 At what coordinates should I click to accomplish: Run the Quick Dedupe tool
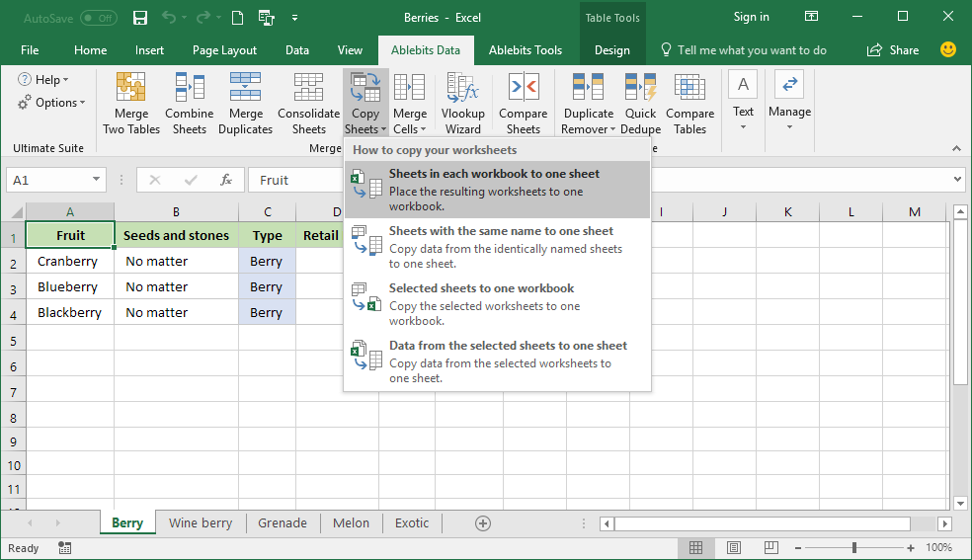(640, 104)
